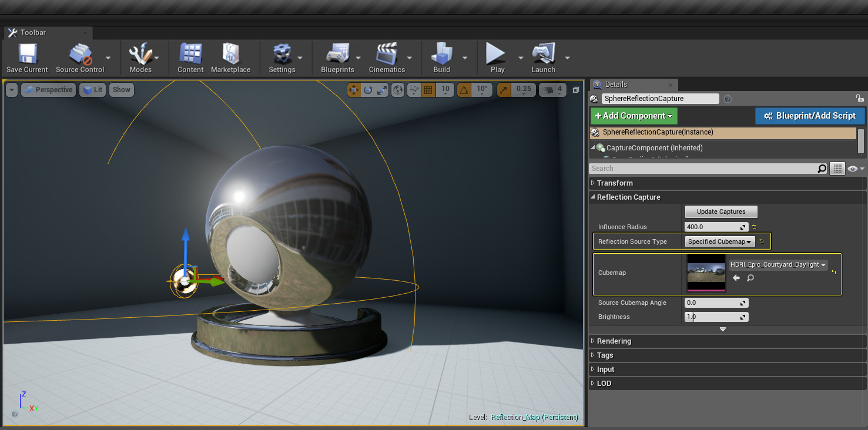
Task: Click the Save Current toolbar icon
Action: pyautogui.click(x=27, y=58)
